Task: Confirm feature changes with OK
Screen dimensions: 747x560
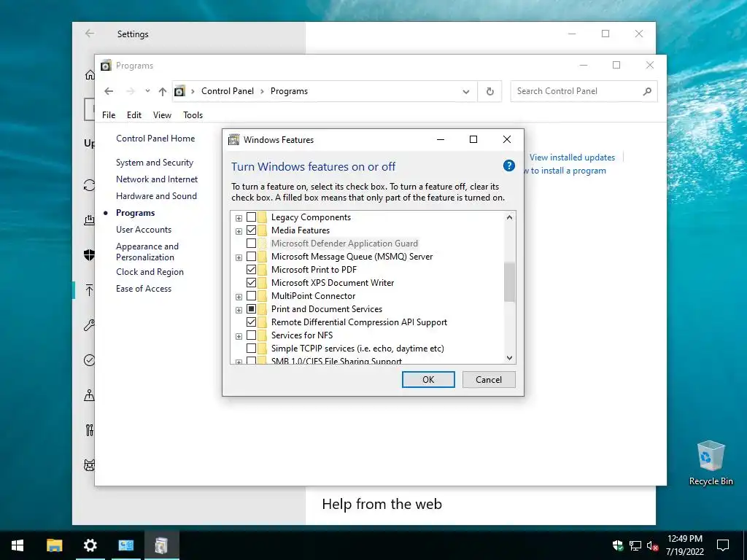Action: (428, 379)
